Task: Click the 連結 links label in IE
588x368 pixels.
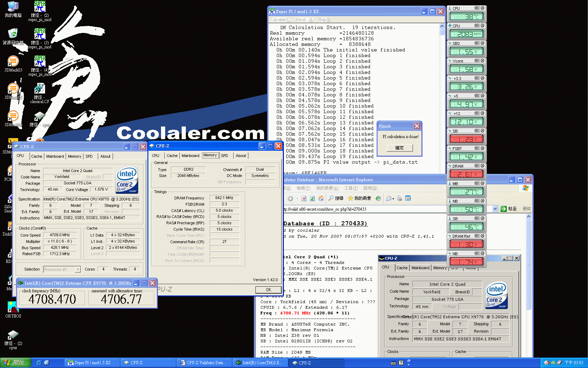Action: (x=526, y=209)
